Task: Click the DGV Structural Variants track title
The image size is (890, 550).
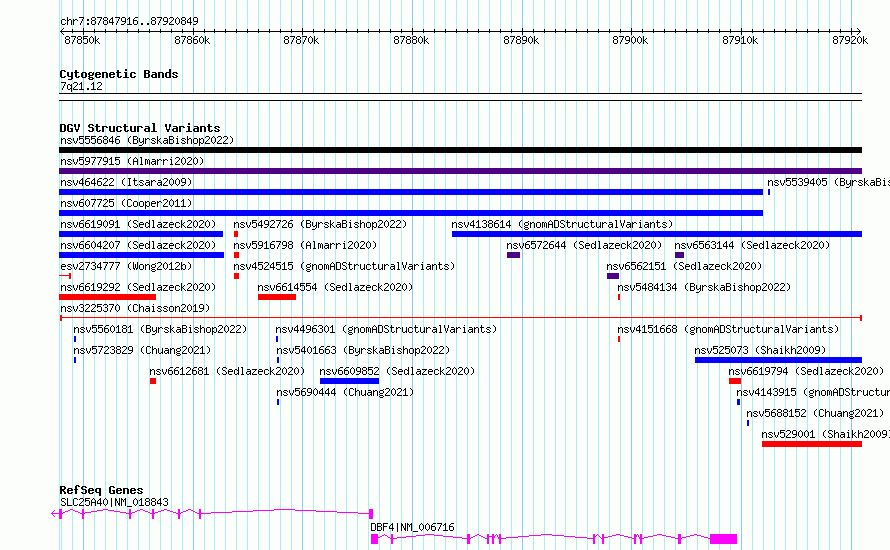Action: (x=140, y=128)
